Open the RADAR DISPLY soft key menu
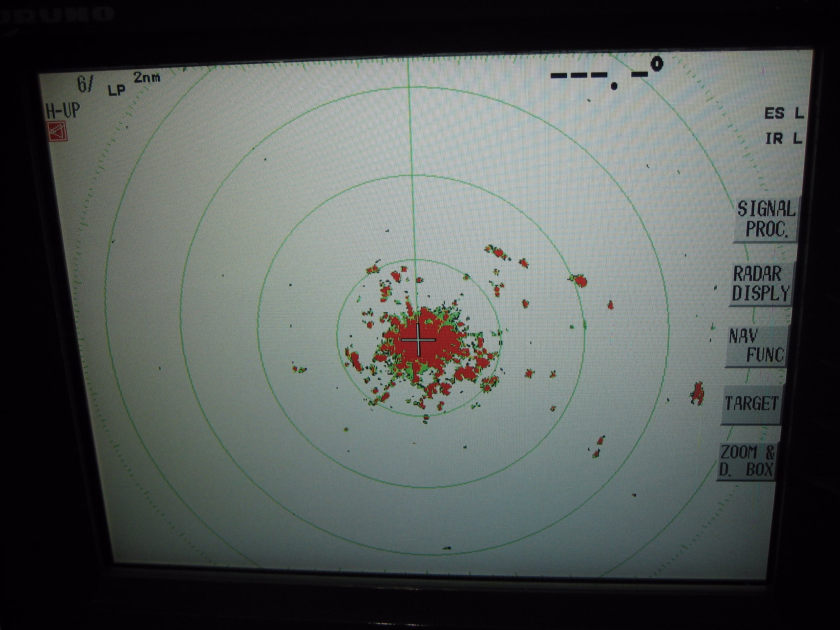Image resolution: width=840 pixels, height=630 pixels. pyautogui.click(x=761, y=283)
